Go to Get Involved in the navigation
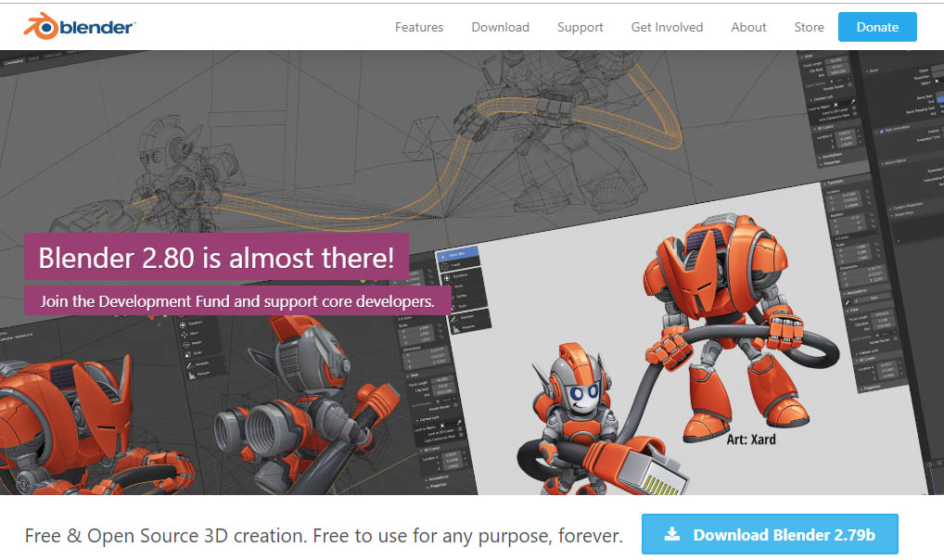Viewport: 944px width, 560px height. 667,27
